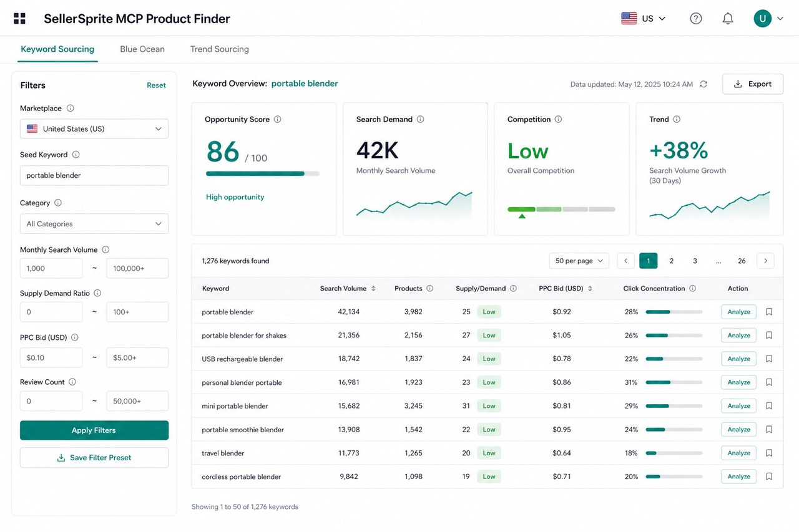This screenshot has width=799, height=532.
Task: Bookmark the travel blender keyword
Action: pyautogui.click(x=769, y=453)
